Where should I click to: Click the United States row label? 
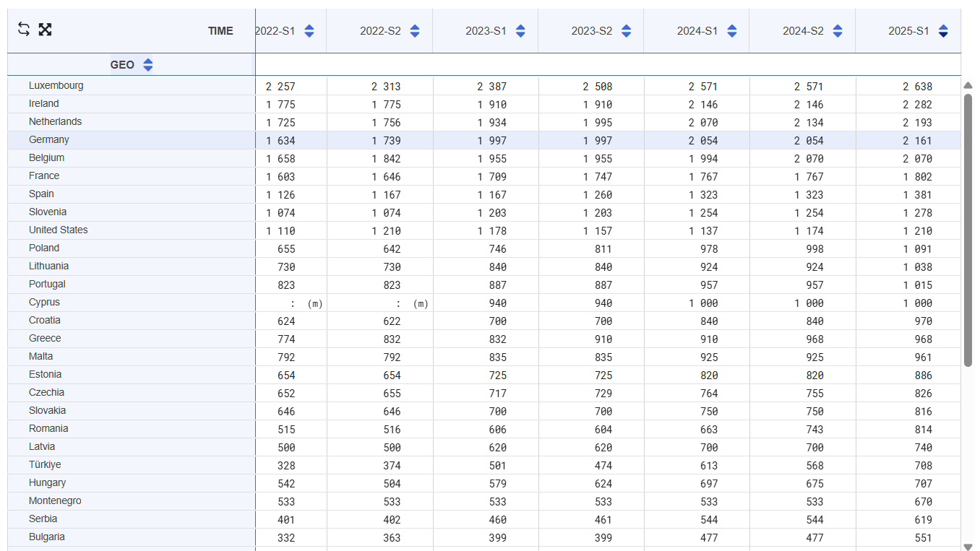coord(58,230)
